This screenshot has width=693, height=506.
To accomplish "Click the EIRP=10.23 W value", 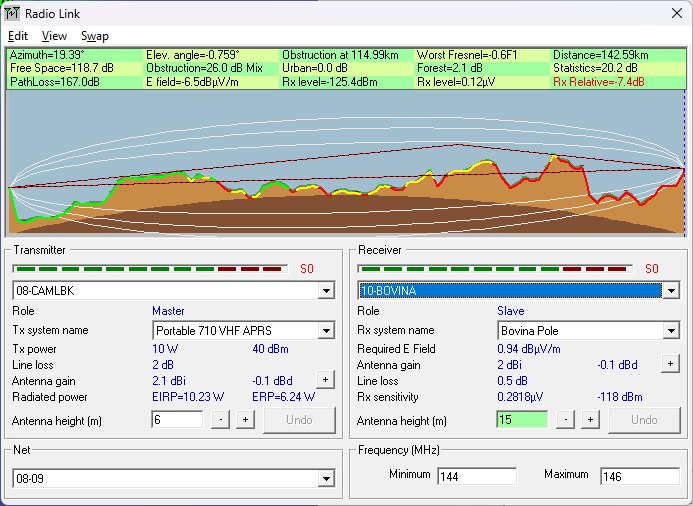I will click(x=188, y=396).
